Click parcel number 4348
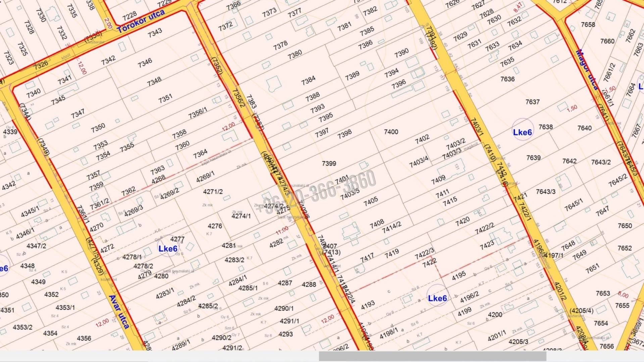Viewport: 644px width, 362px height. 28,266
